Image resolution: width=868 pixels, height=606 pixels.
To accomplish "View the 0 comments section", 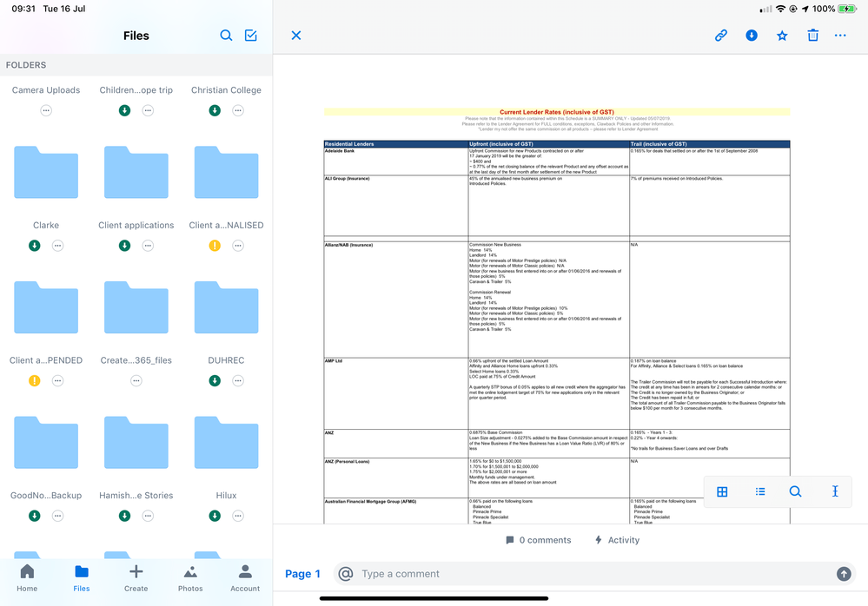I will click(x=539, y=540).
